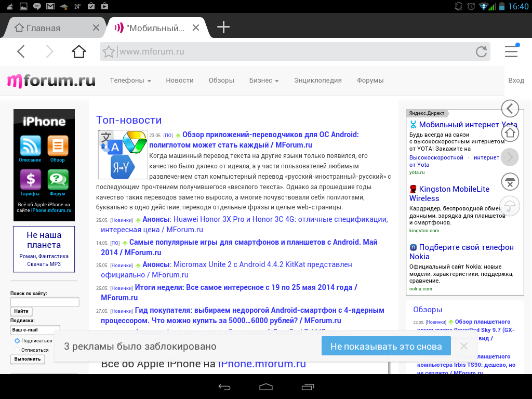
Task: Open the Энциклопедия menu item
Action: pos(317,81)
